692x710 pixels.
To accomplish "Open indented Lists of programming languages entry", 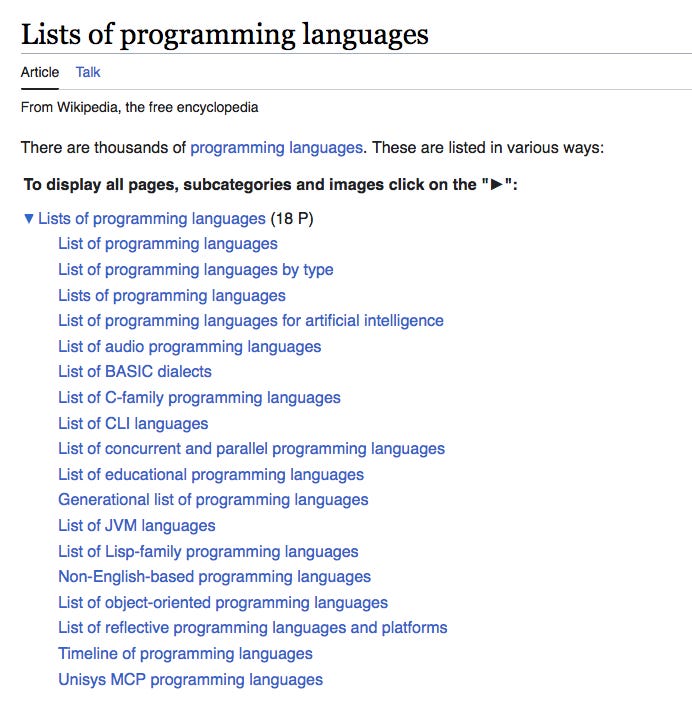I will pyautogui.click(x=172, y=295).
